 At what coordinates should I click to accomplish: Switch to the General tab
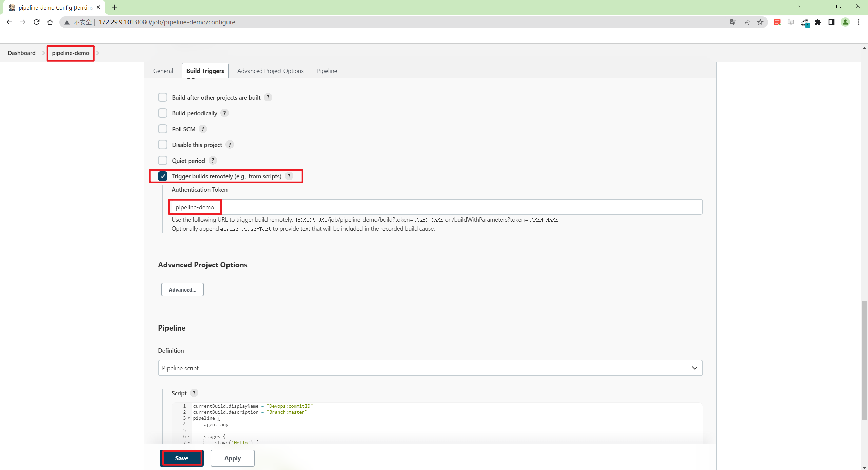tap(163, 71)
